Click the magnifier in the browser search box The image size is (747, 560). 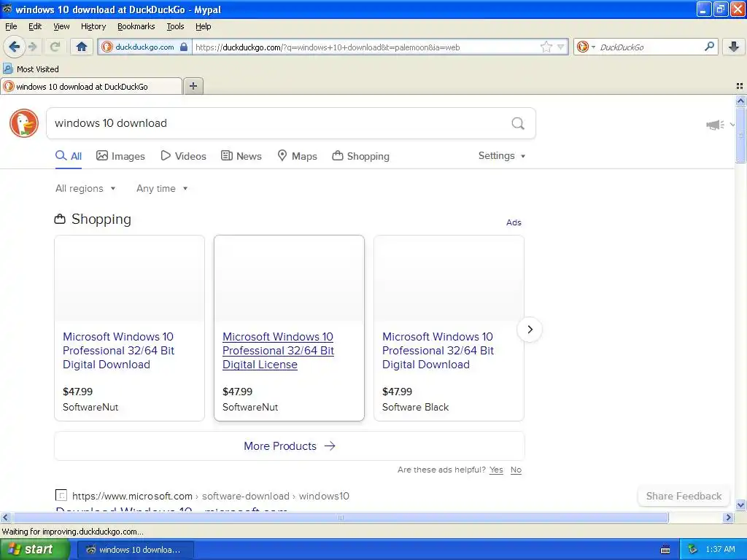709,46
